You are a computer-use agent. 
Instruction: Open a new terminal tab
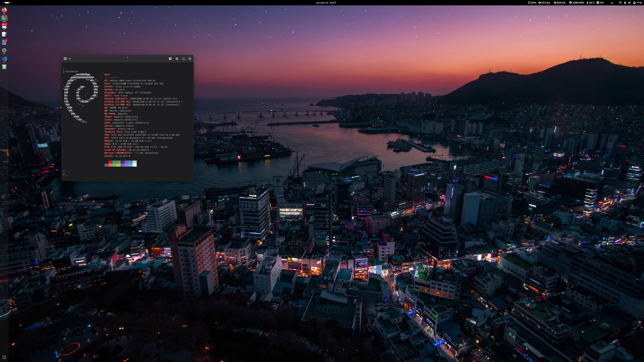[x=65, y=59]
